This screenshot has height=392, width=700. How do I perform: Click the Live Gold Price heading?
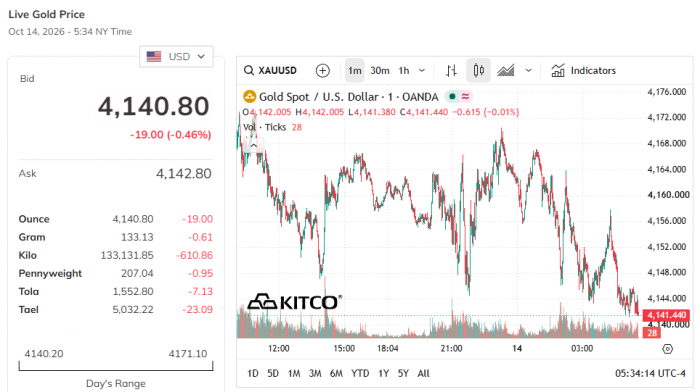click(46, 14)
